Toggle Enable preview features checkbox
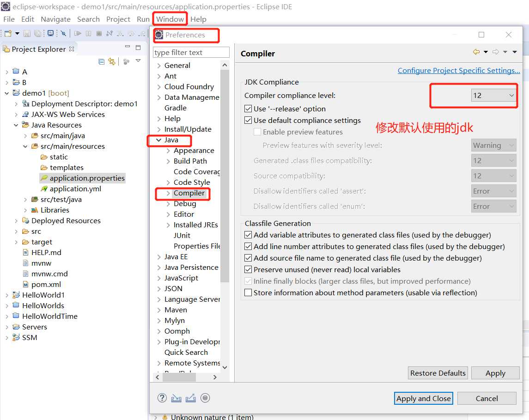 [257, 132]
